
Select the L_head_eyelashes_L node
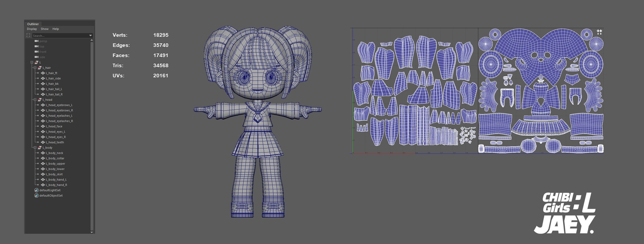pyautogui.click(x=59, y=116)
